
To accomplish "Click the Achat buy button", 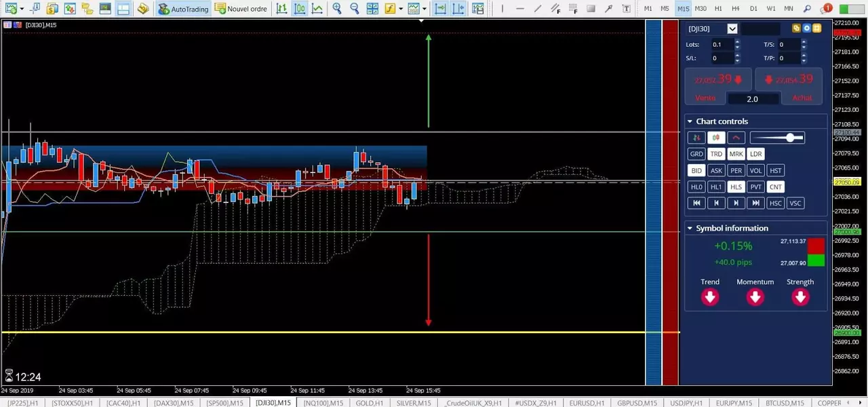I will [x=789, y=85].
